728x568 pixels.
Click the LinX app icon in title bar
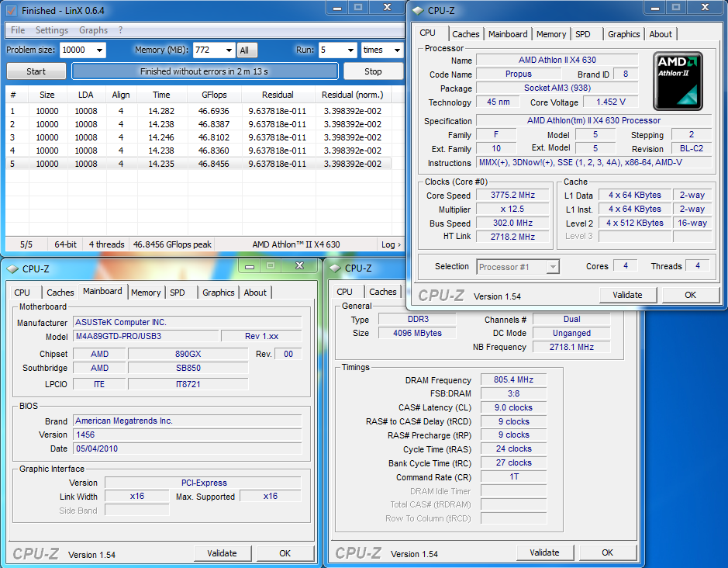point(11,11)
